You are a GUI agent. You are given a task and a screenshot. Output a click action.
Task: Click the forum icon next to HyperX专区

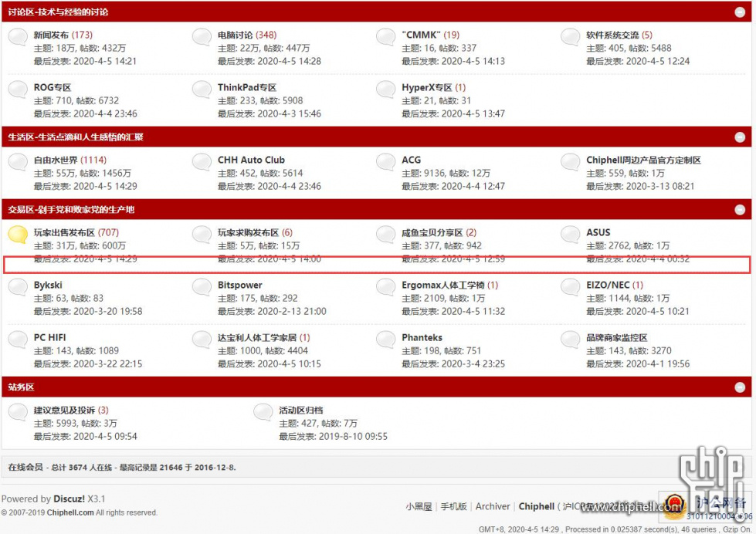click(385, 90)
